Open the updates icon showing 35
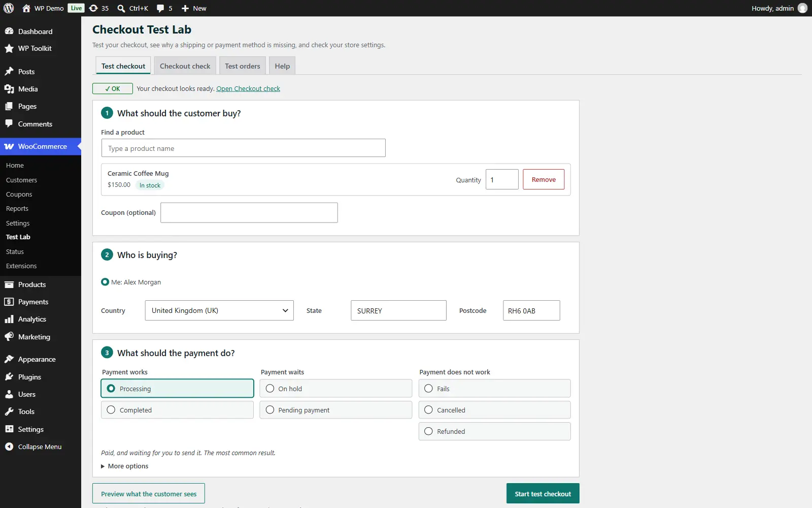The width and height of the screenshot is (812, 508). click(93, 8)
